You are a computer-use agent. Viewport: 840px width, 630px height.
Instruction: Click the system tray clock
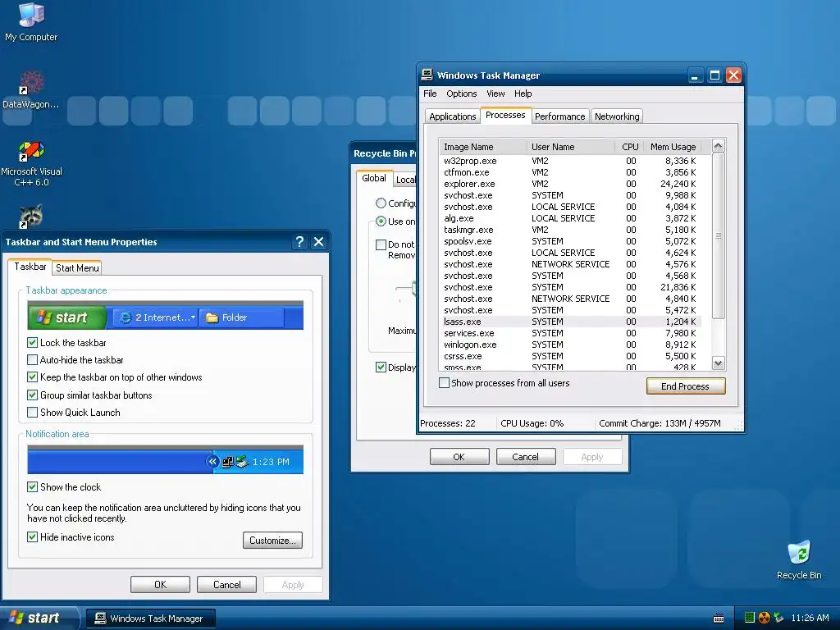(810, 618)
